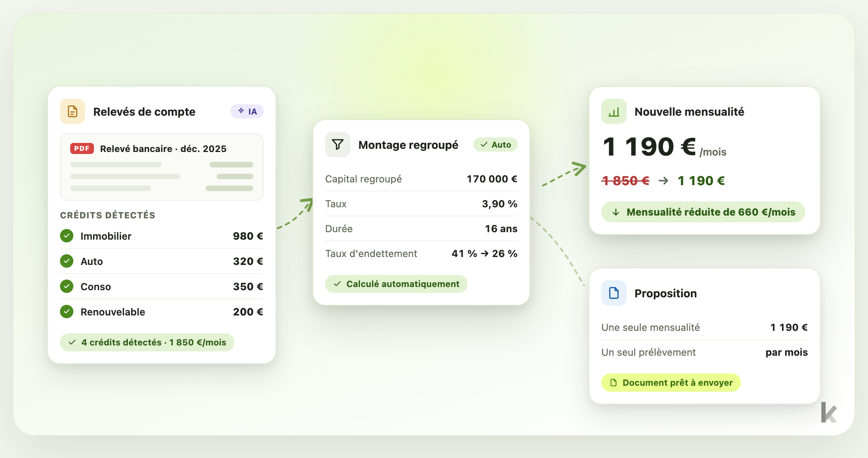Click the Montage regroupé title
This screenshot has height=458, width=868.
408,145
